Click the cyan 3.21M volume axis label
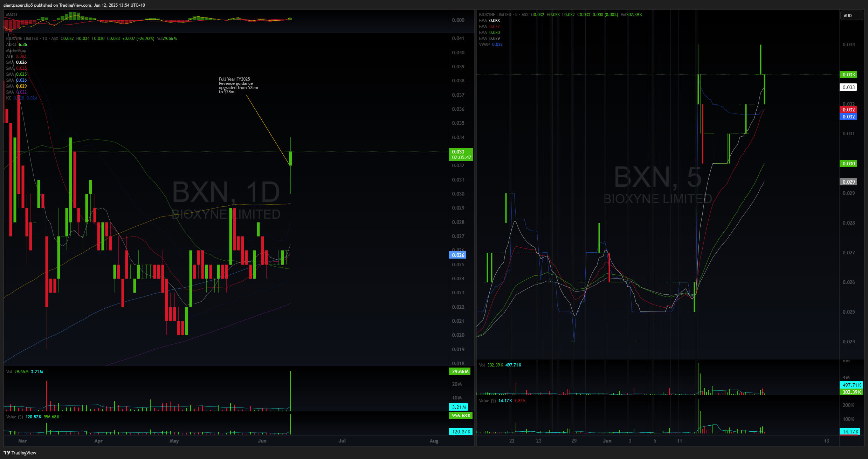 point(459,407)
